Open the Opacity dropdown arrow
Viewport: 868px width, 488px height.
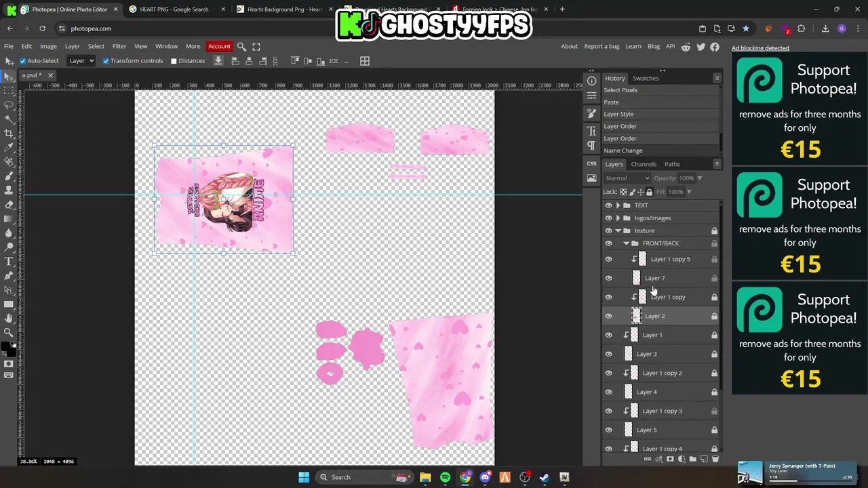699,178
